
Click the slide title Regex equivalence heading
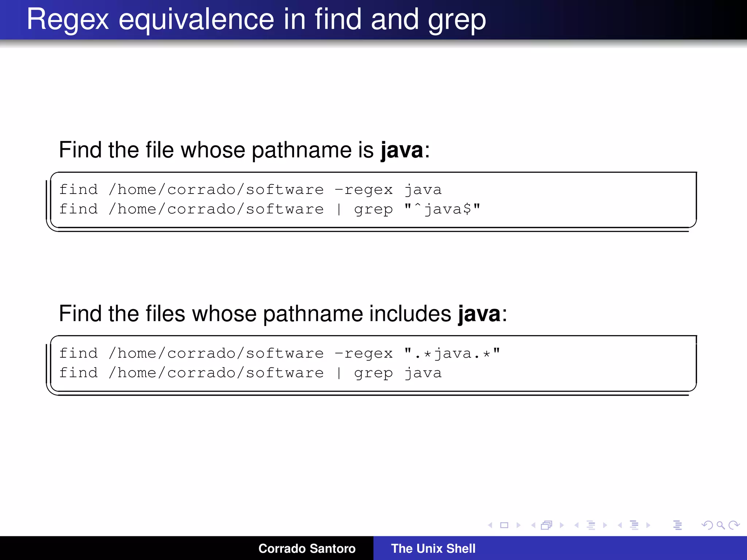pyautogui.click(x=256, y=20)
